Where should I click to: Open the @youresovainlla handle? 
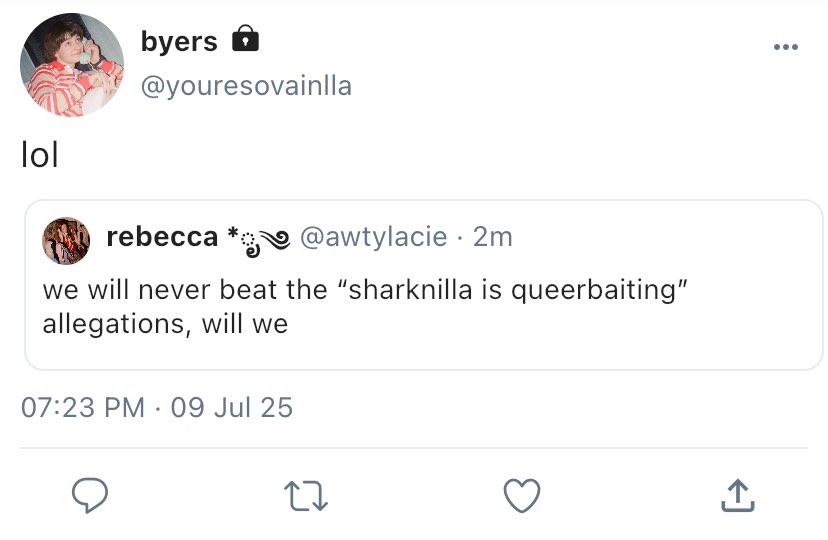[246, 86]
